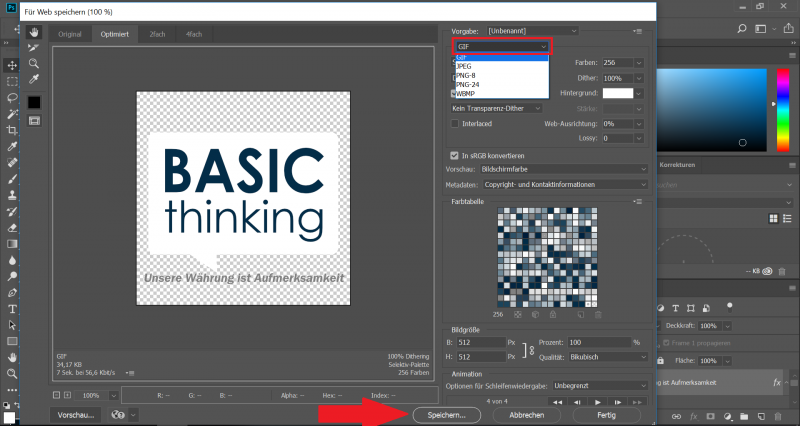
Task: Click the Speichern... button
Action: (x=446, y=415)
